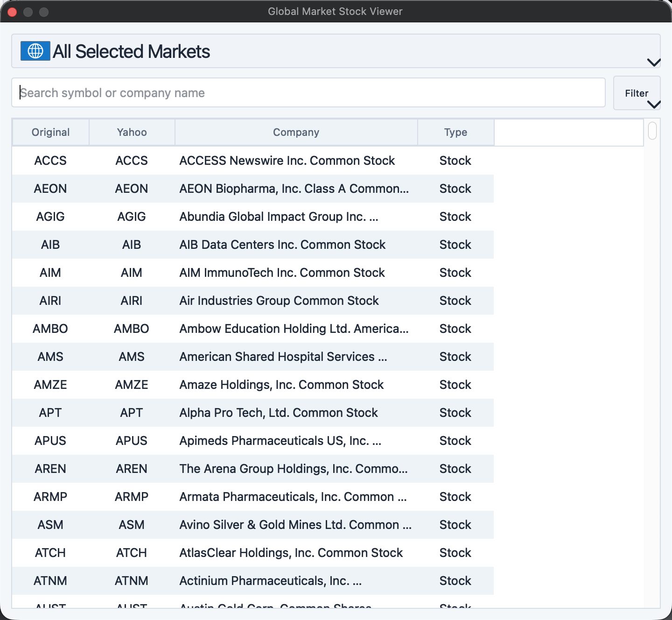
Task: Click the APT Yahoo symbol
Action: point(132,413)
